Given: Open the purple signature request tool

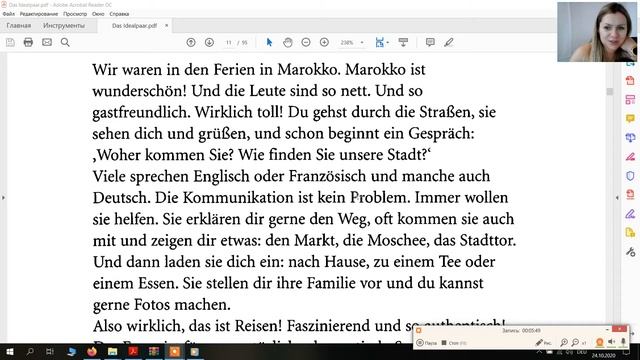Looking at the screenshot, I should click(x=630, y=213).
